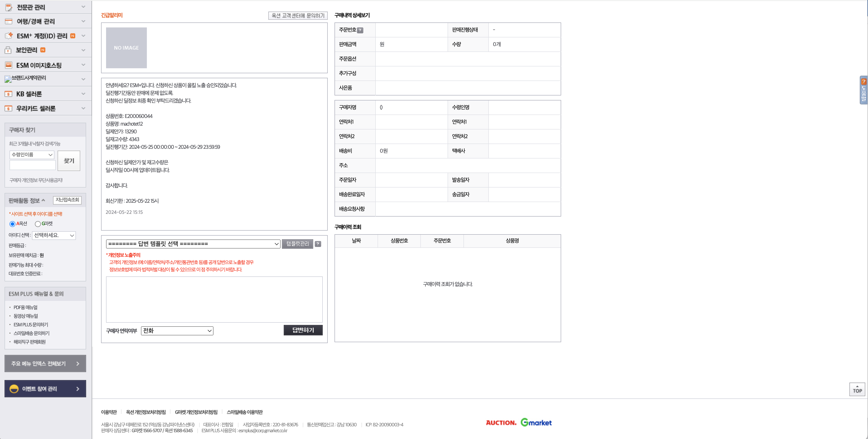Click 옥션 고객 센터에 문의하기 button
Image resolution: width=868 pixels, height=439 pixels.
298,15
